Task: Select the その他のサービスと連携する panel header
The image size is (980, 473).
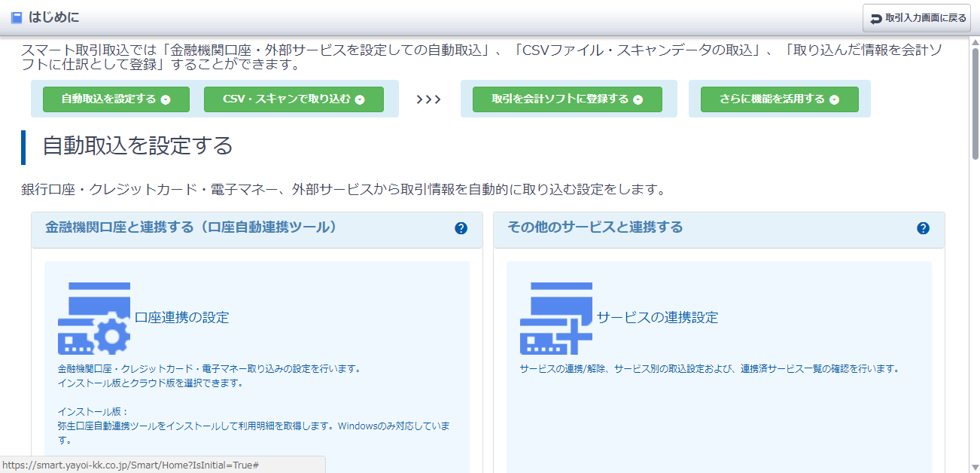Action: pyautogui.click(x=595, y=227)
